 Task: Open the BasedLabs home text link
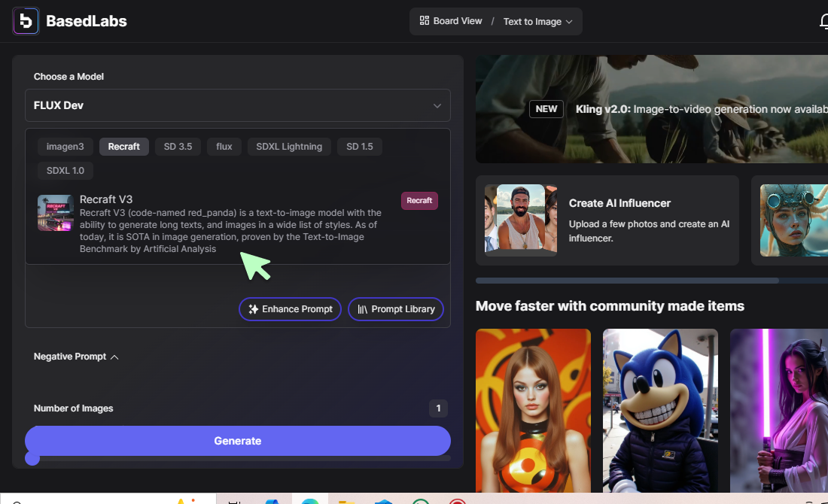point(86,21)
